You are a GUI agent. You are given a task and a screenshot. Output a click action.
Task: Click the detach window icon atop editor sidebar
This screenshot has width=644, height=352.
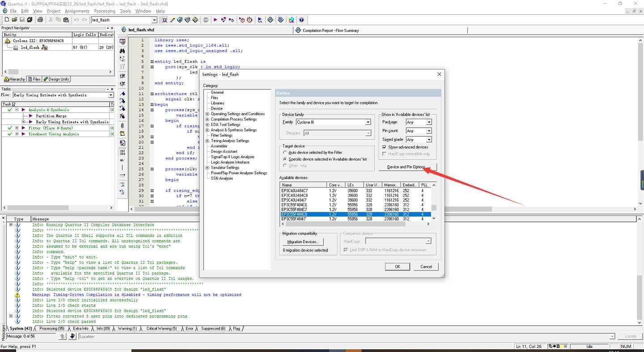point(123,42)
